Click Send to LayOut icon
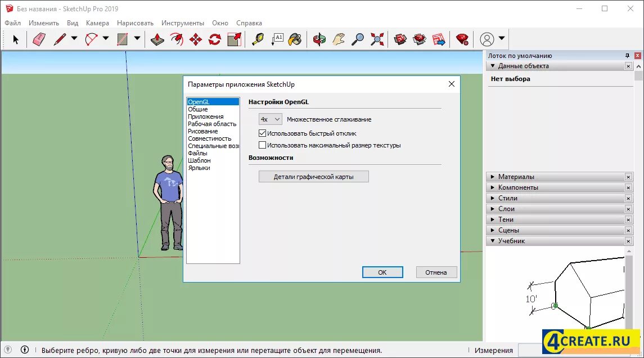 coord(439,39)
